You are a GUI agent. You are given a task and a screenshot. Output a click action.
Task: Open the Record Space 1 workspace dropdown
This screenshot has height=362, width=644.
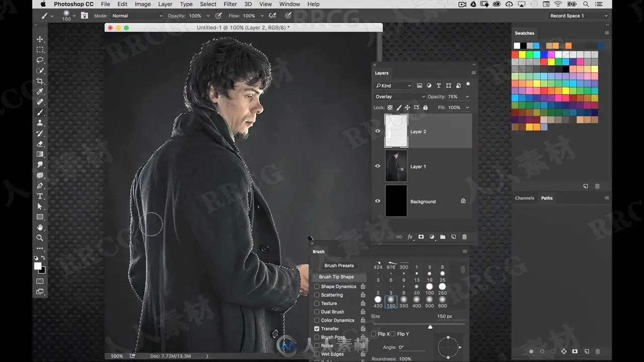point(579,16)
